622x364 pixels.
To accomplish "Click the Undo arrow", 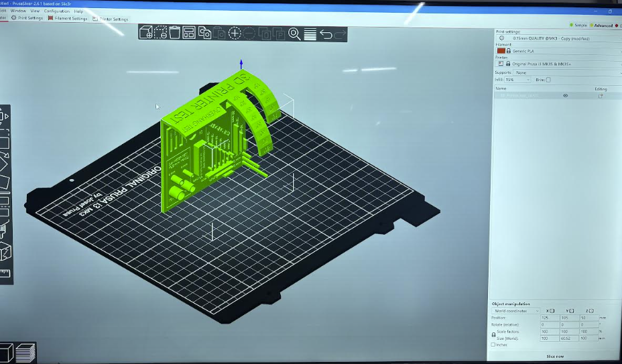I will (326, 35).
